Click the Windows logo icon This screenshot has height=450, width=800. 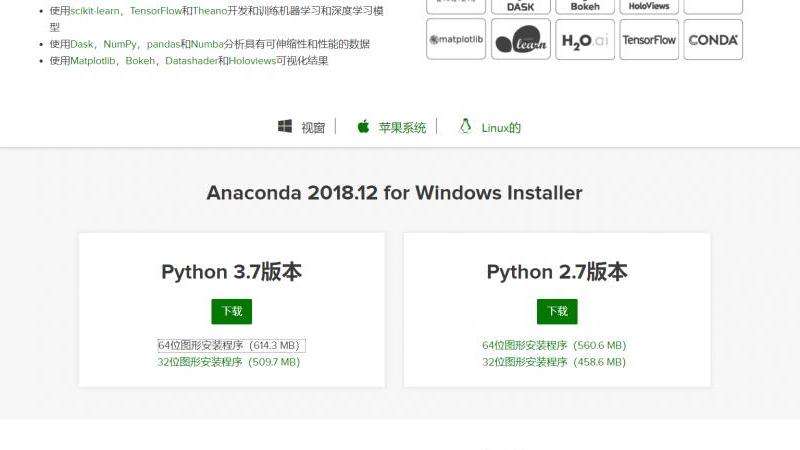pyautogui.click(x=285, y=126)
